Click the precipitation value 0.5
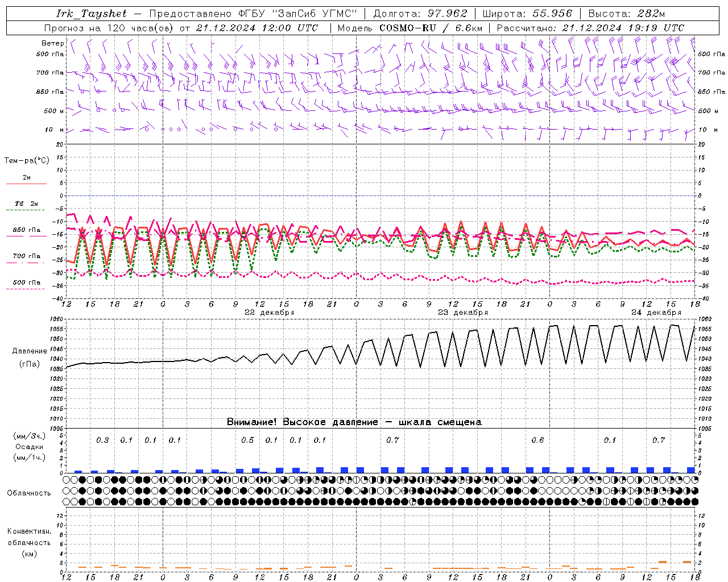The height and width of the screenshot is (582, 728). 247,440
